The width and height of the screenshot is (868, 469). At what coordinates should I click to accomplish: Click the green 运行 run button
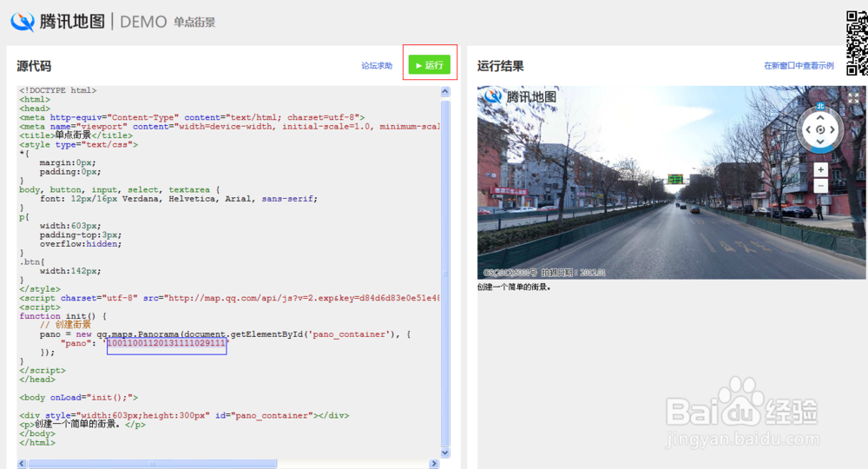click(429, 65)
